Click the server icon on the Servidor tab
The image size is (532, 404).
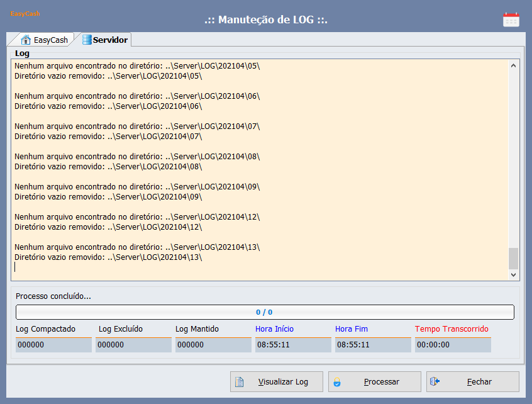[x=87, y=40]
